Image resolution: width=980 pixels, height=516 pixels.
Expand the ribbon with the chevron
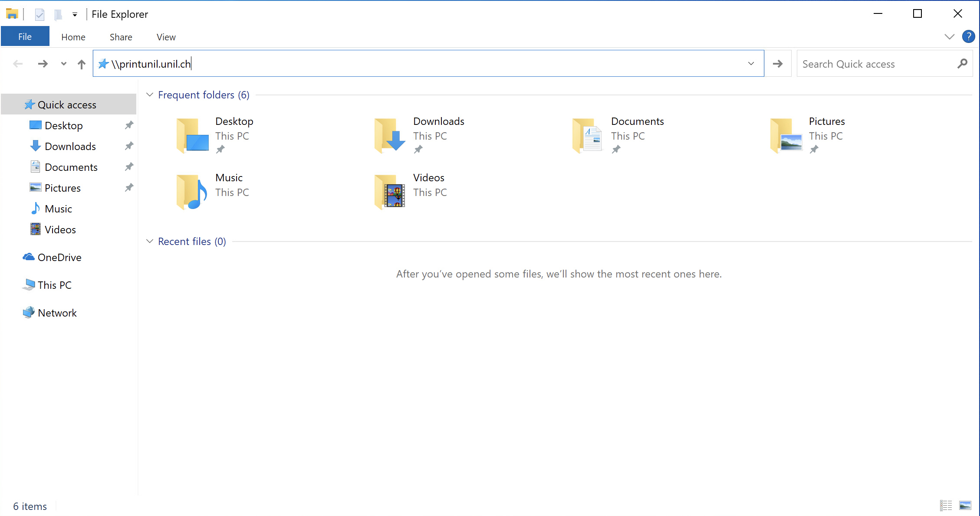click(x=949, y=37)
